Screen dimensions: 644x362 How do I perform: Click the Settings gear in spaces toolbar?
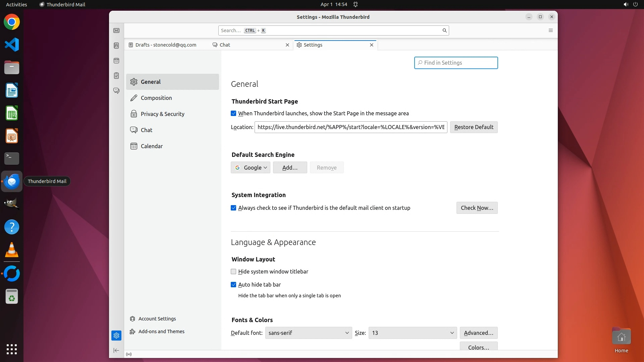point(116,335)
